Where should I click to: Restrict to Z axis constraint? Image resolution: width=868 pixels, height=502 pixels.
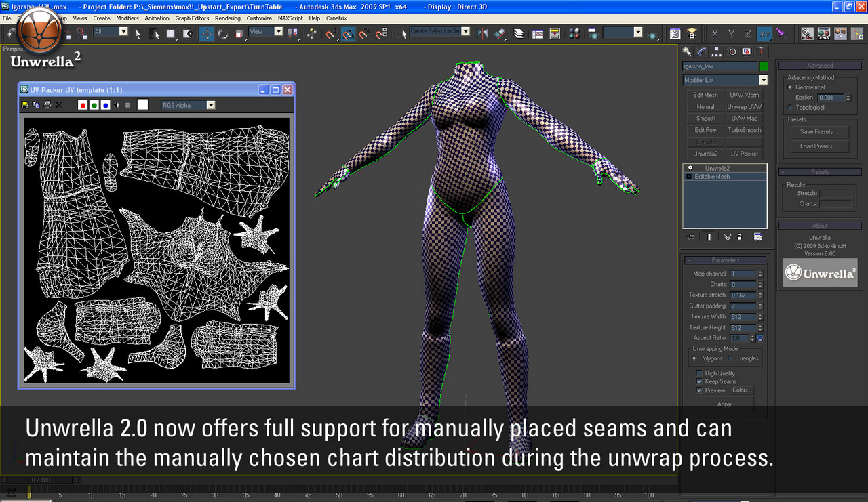pyautogui.click(x=747, y=33)
